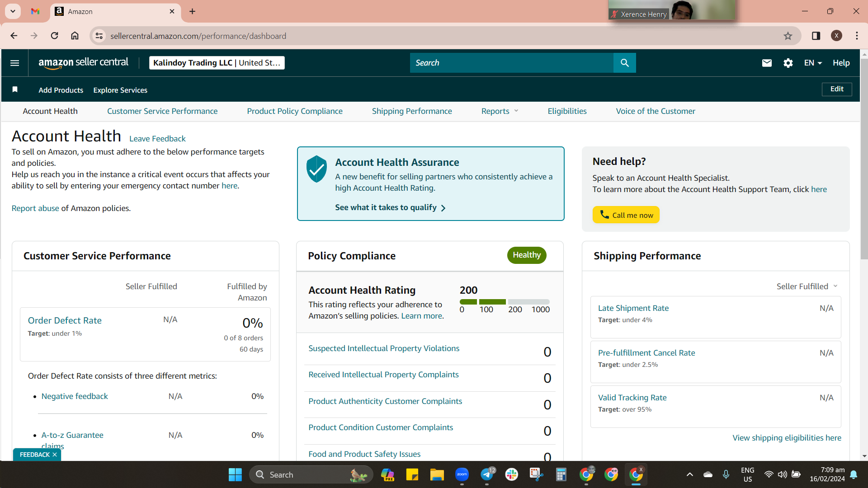Open the EN language dropdown

(812, 63)
